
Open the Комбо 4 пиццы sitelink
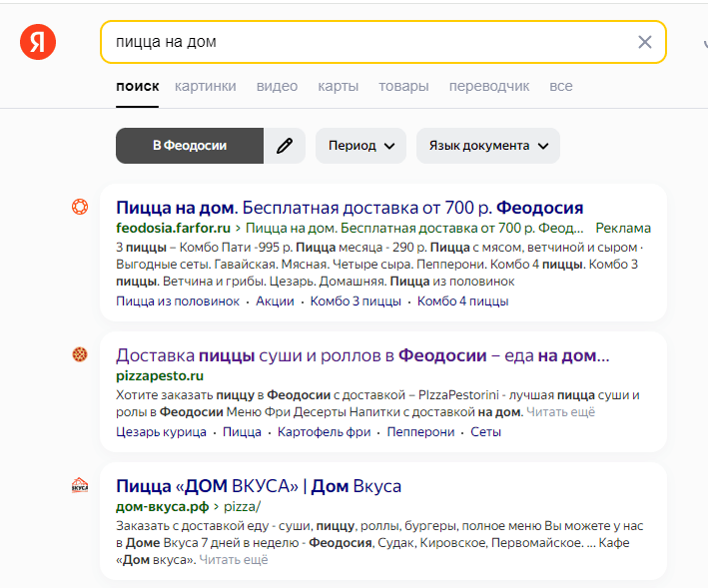[462, 301]
